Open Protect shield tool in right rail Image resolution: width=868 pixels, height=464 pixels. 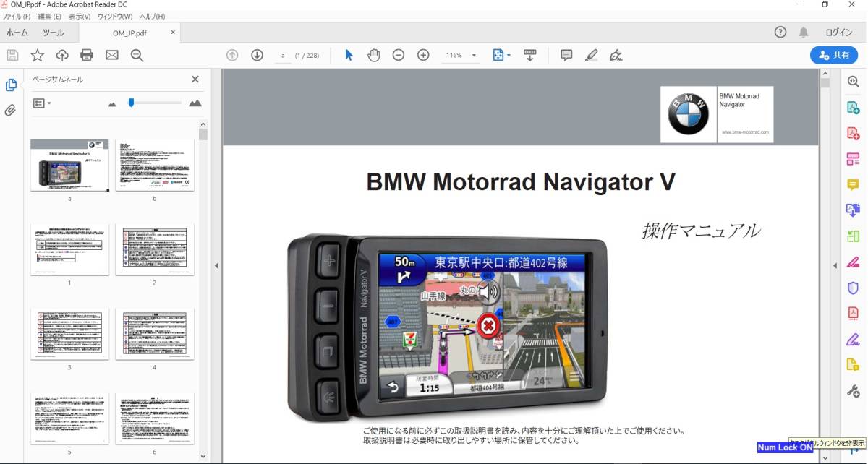point(854,288)
